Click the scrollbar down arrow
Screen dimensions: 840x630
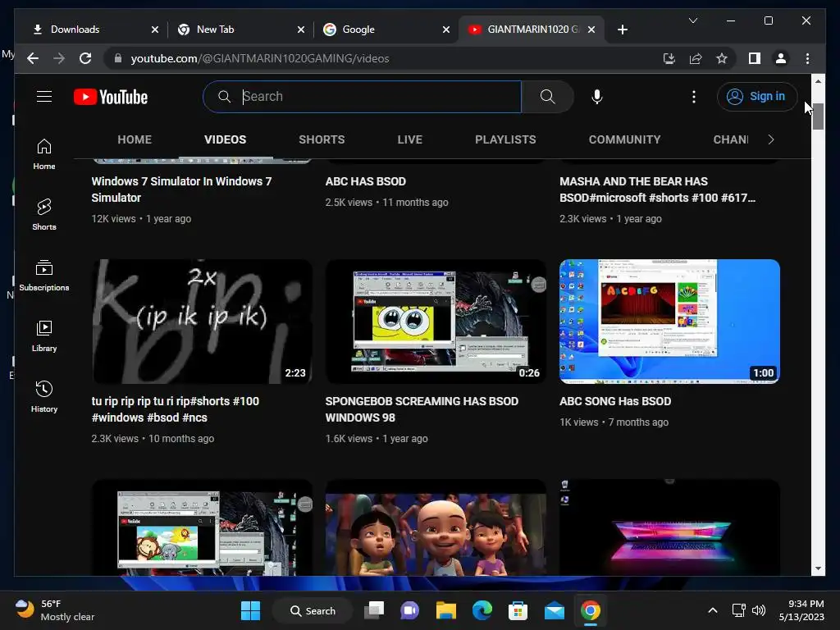(818, 568)
